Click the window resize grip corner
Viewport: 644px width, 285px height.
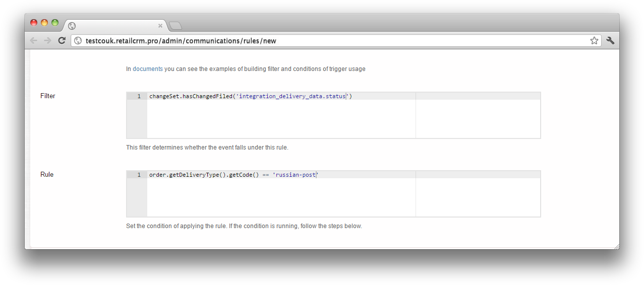616,246
